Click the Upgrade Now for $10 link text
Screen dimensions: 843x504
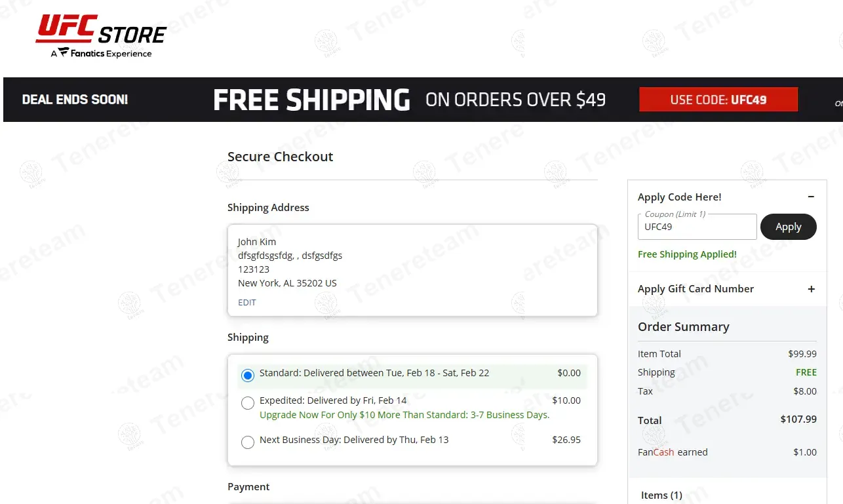click(404, 415)
